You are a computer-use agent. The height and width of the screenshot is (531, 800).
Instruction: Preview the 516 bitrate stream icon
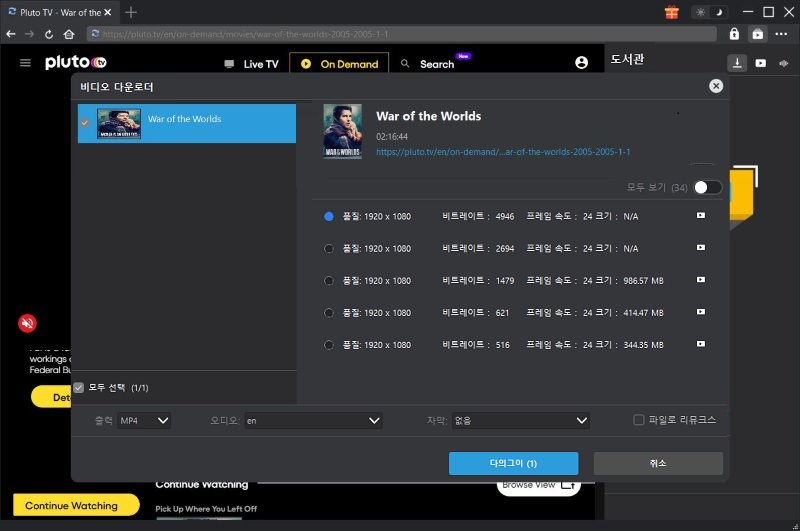click(701, 344)
